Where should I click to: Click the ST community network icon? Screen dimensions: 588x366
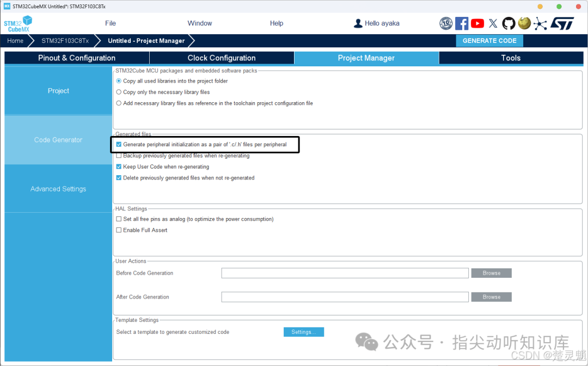[540, 24]
